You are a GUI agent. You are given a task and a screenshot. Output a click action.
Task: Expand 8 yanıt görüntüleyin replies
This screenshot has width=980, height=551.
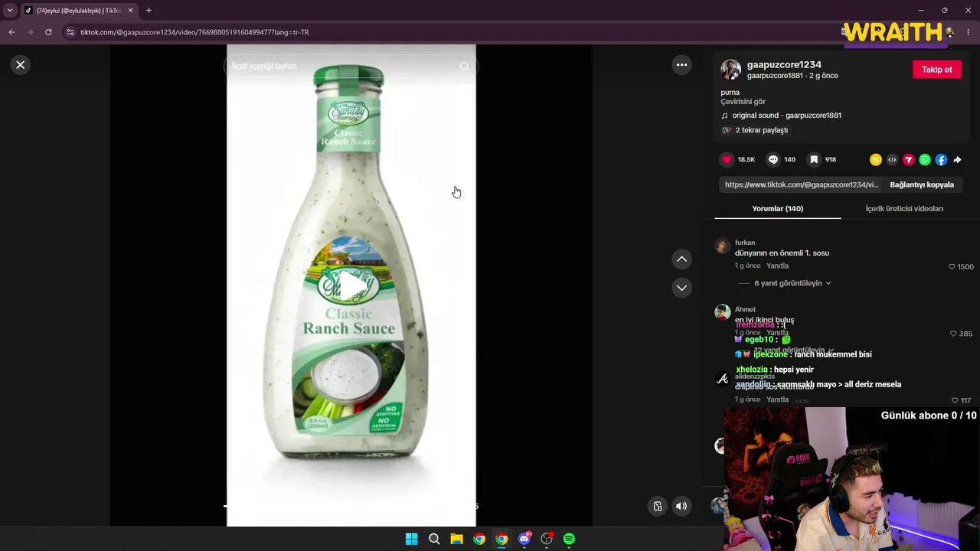pos(792,283)
